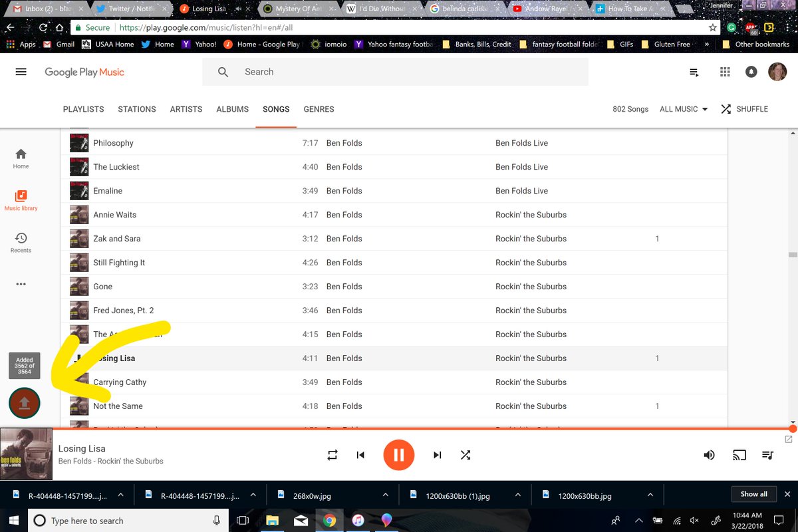Click the browser address bar URL

click(x=205, y=28)
